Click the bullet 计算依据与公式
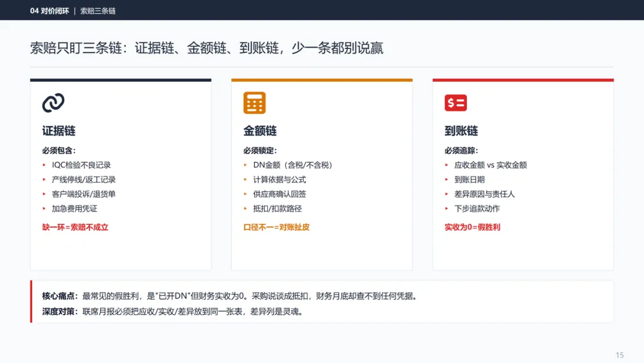The height and width of the screenshot is (363, 644). (x=280, y=180)
